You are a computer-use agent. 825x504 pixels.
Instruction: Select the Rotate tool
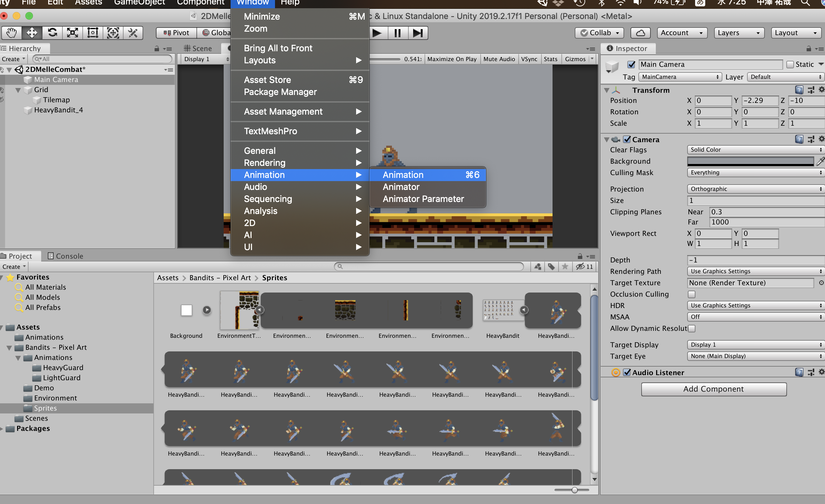pos(52,33)
